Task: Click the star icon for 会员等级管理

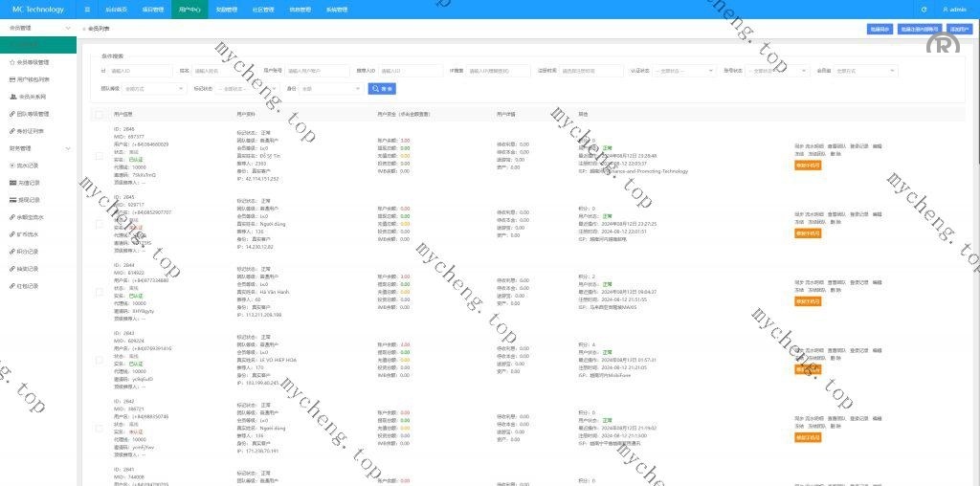Action: [12, 61]
